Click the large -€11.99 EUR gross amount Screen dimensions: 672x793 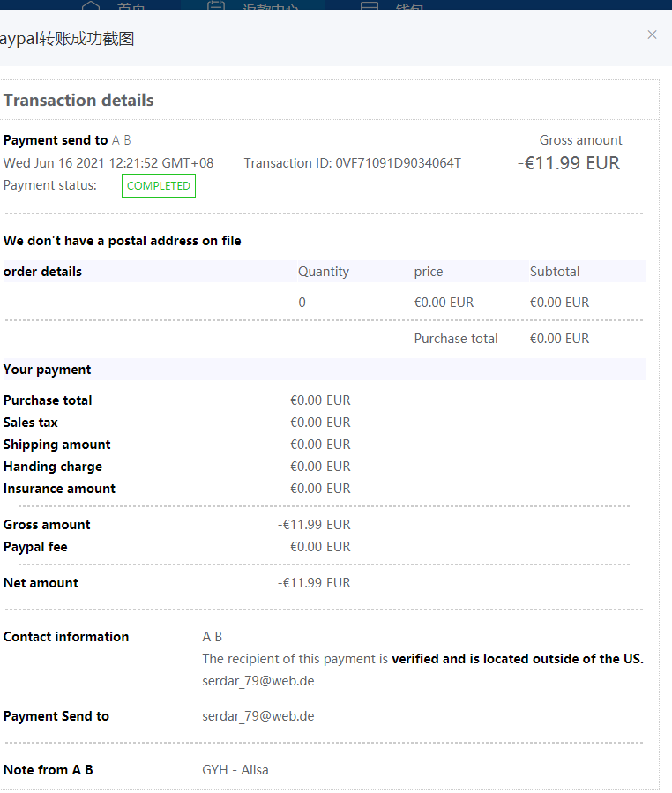[x=569, y=163]
